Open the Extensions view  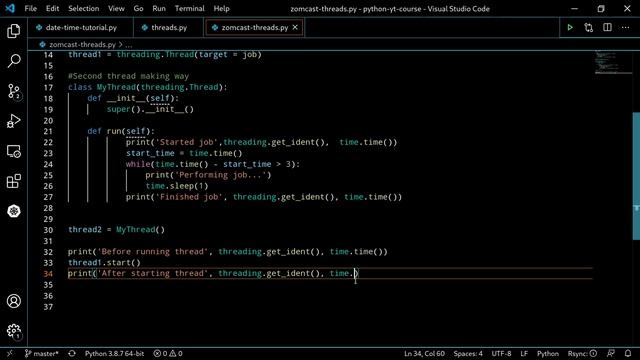(x=13, y=181)
